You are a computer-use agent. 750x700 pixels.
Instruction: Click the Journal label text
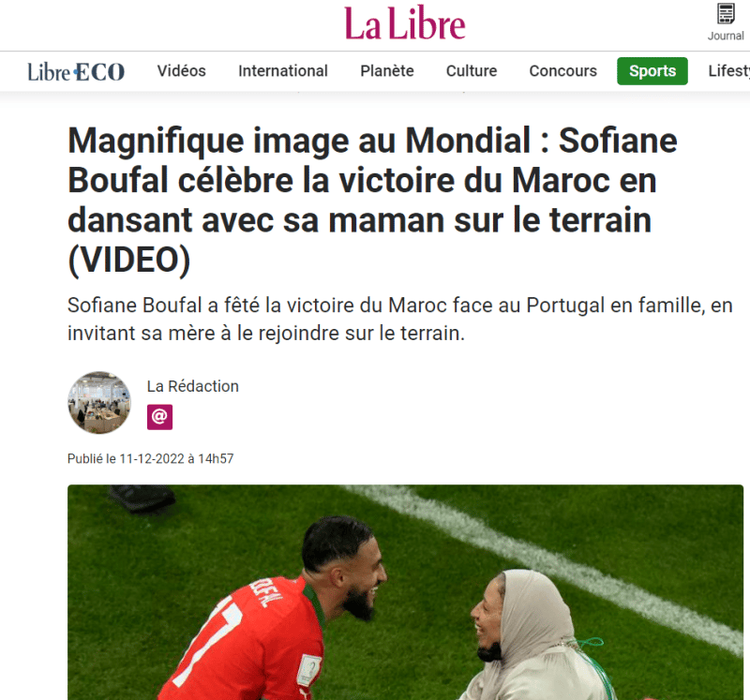click(726, 36)
